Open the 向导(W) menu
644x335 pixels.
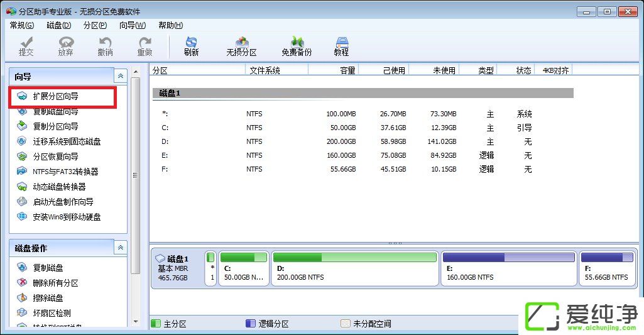pos(132,26)
